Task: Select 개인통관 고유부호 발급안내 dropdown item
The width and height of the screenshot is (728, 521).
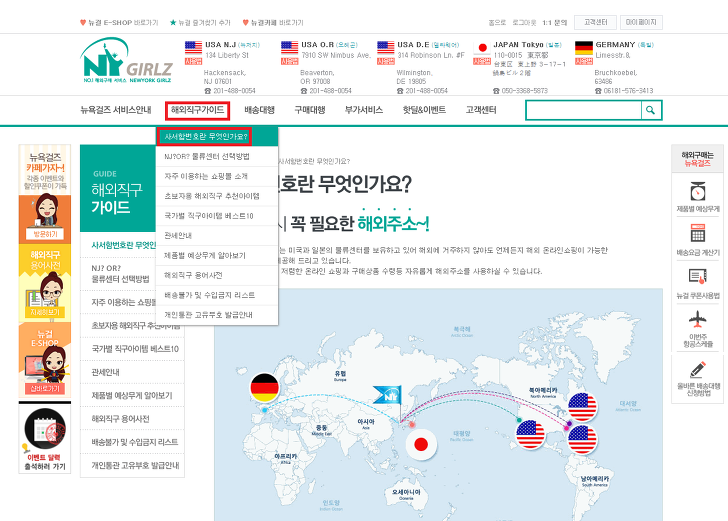Action: point(217,315)
